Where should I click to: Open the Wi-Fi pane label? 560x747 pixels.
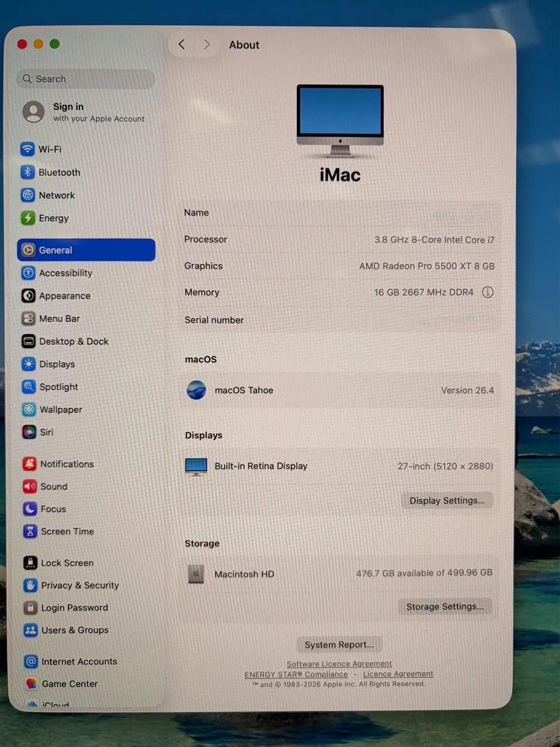tap(50, 149)
